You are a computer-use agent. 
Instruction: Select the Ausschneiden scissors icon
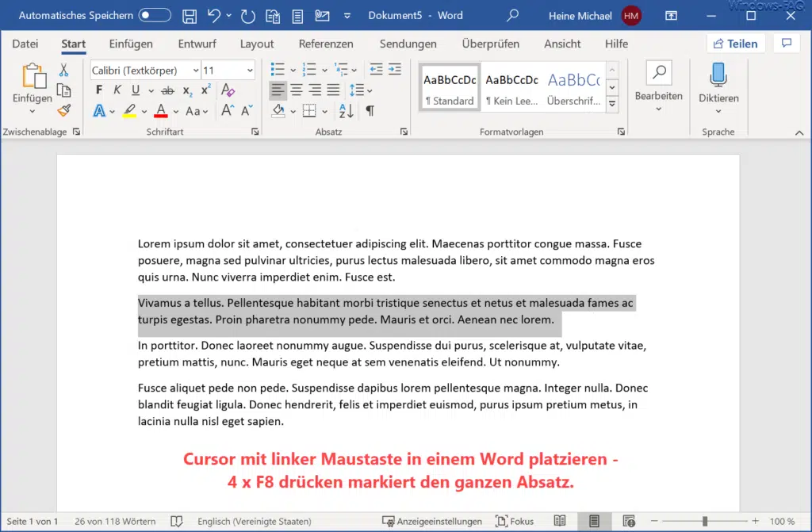coord(63,71)
